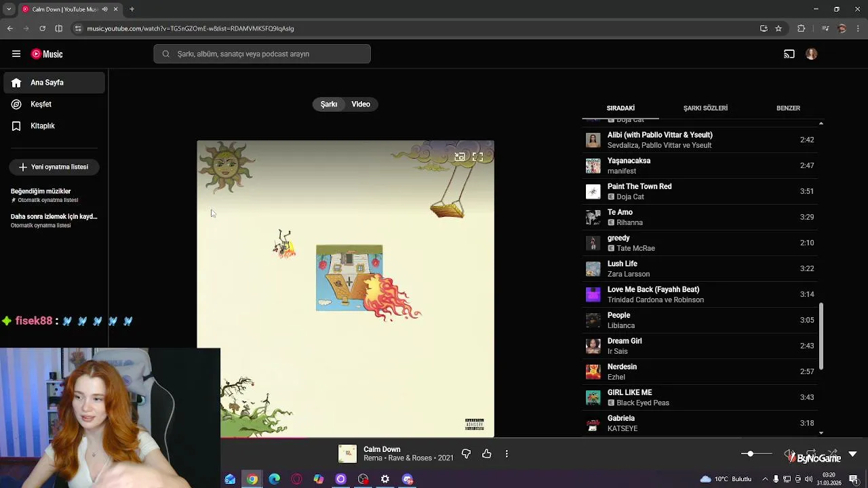Open Opera browser from taskbar

pyautogui.click(x=296, y=479)
